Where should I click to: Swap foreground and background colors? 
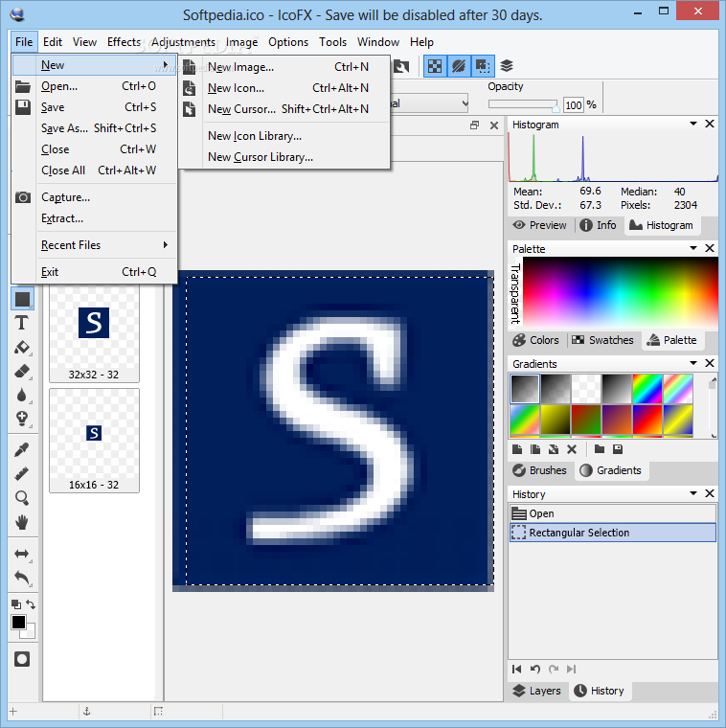coord(31,604)
